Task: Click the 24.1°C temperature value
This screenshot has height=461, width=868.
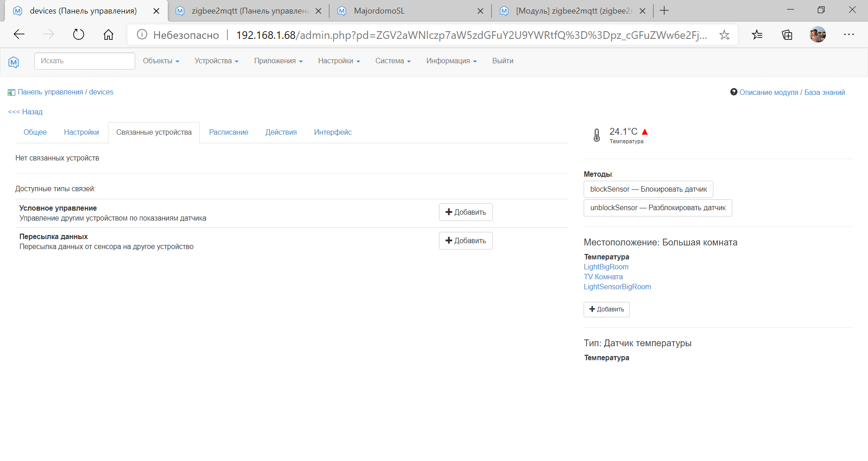Action: point(623,132)
